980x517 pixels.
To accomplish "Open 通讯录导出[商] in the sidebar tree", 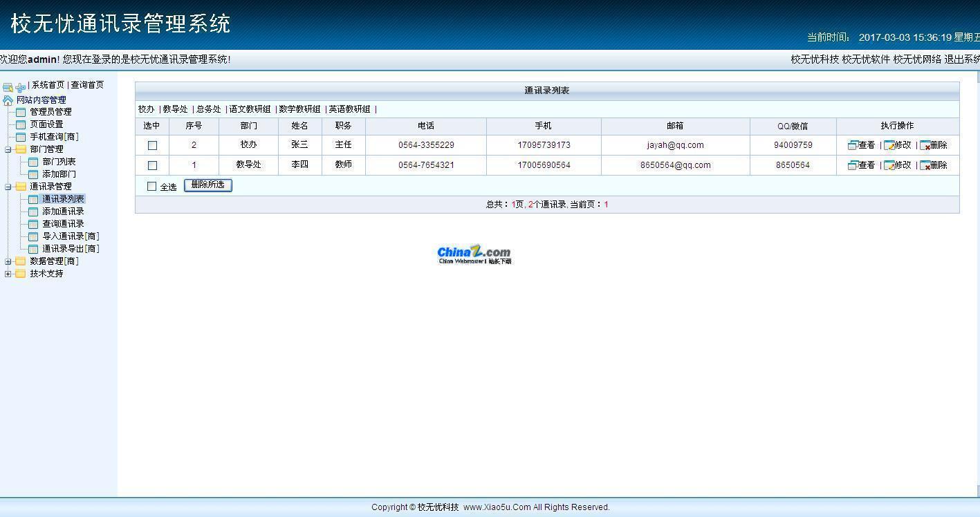I will coord(71,249).
